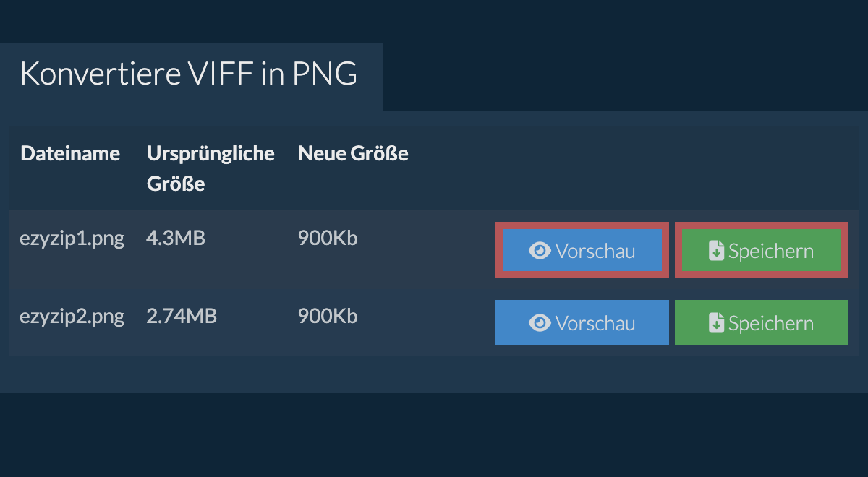The image size is (868, 477).
Task: Preview ezyzip2.png with the Vorschau button
Action: click(x=582, y=322)
